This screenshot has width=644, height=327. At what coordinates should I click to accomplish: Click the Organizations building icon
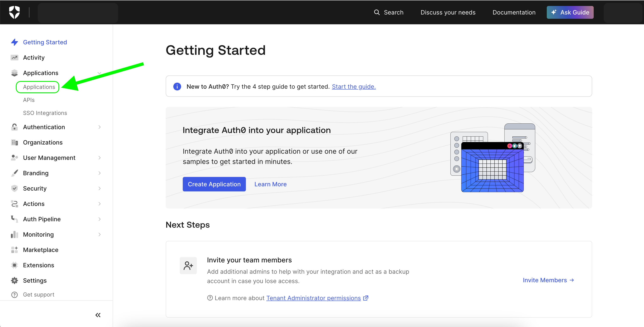point(15,142)
